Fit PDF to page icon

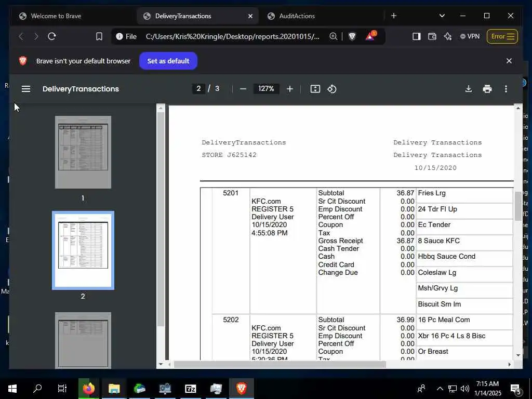(315, 89)
